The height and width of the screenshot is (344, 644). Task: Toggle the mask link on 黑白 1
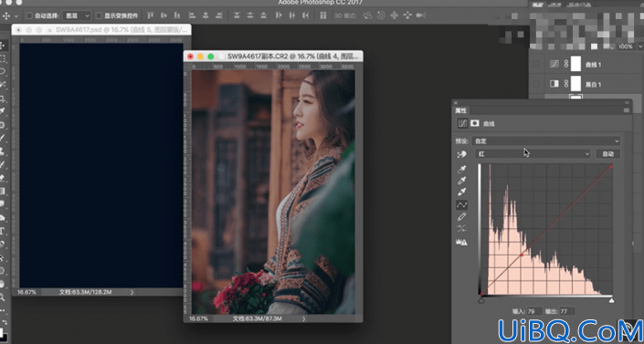click(565, 84)
